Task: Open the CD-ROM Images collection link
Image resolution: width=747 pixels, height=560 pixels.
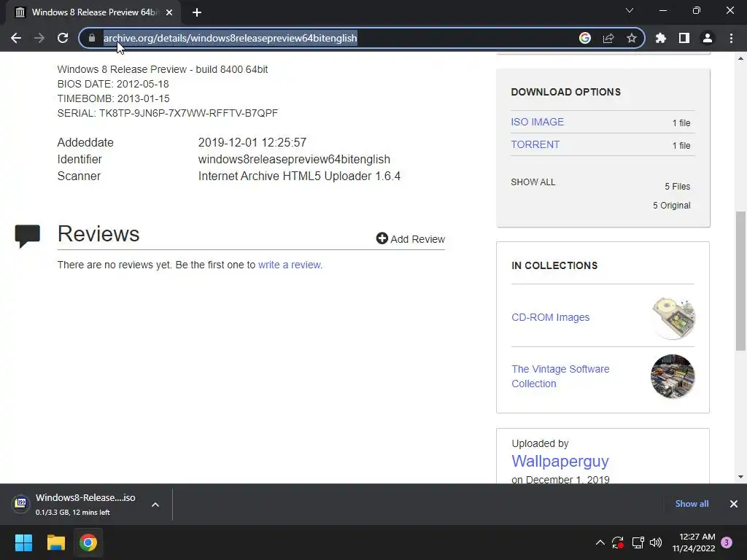Action: (x=550, y=317)
